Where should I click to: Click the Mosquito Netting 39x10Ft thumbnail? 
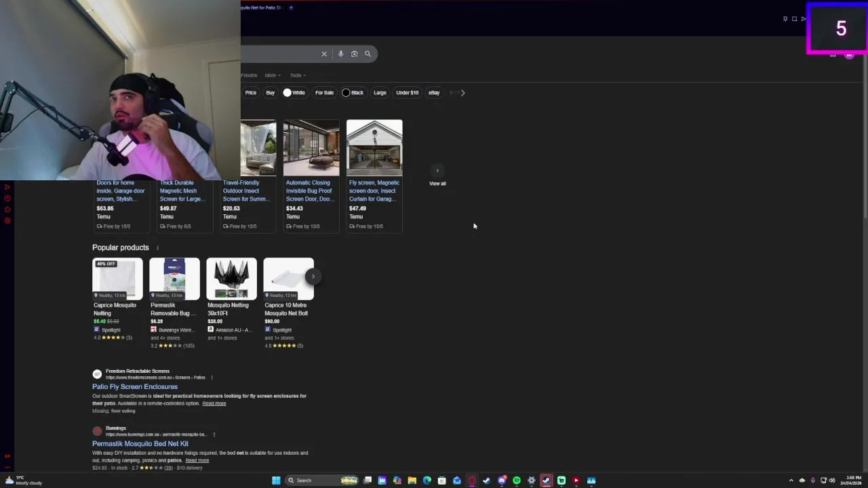232,279
